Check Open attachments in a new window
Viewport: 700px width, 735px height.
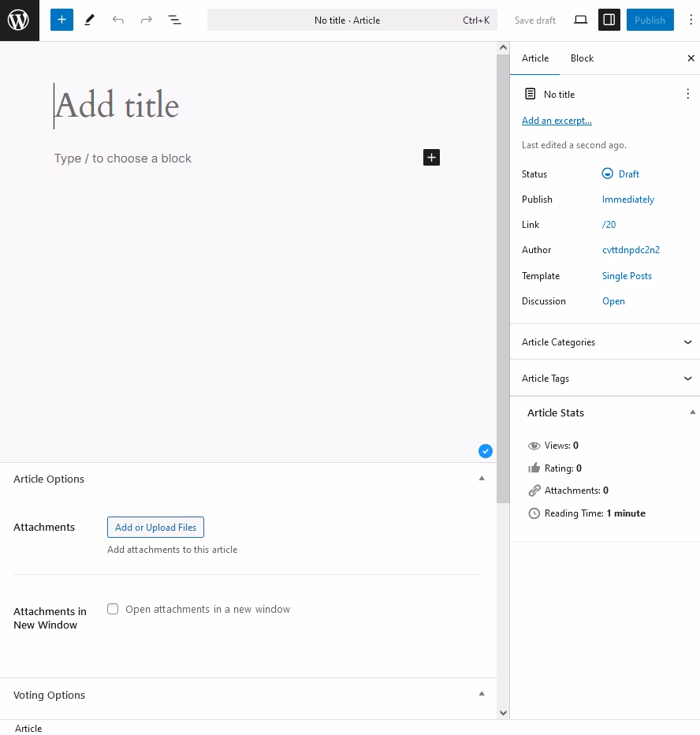tap(113, 609)
